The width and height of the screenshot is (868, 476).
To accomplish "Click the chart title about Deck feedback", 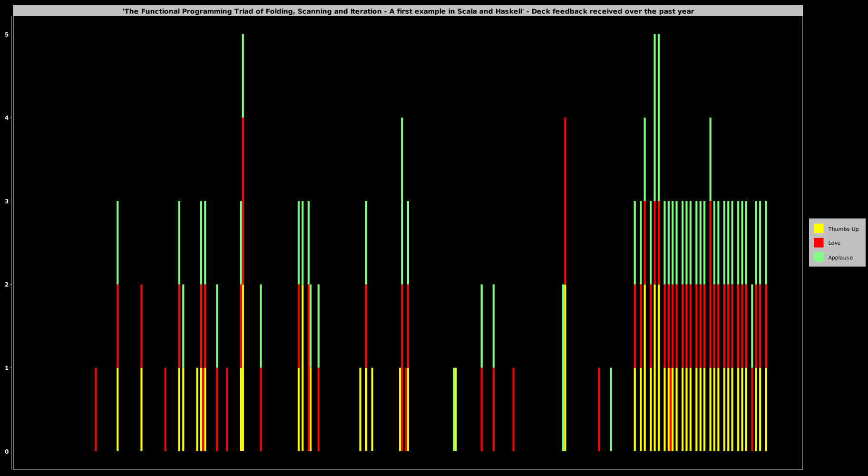I will click(x=408, y=11).
